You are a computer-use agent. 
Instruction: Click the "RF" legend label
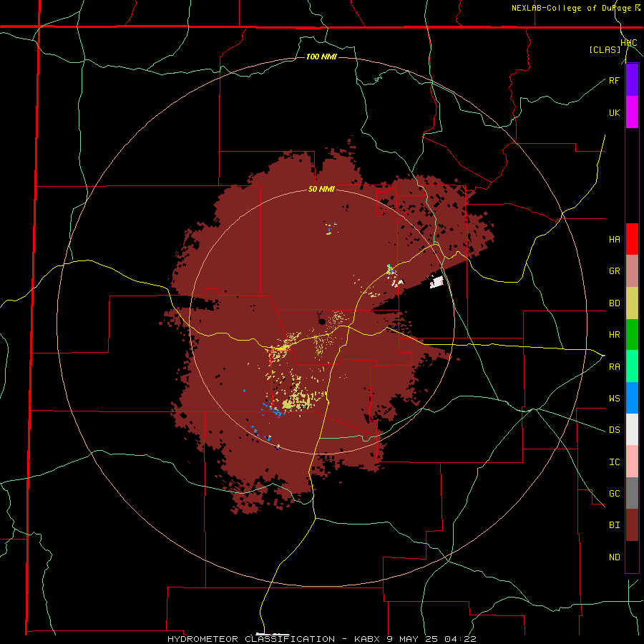pyautogui.click(x=614, y=80)
